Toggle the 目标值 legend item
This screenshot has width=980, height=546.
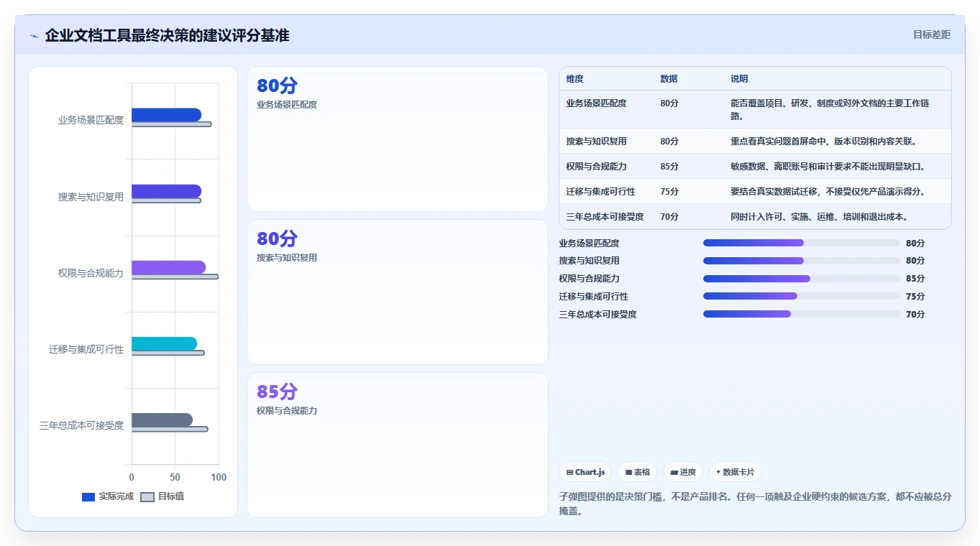click(162, 496)
